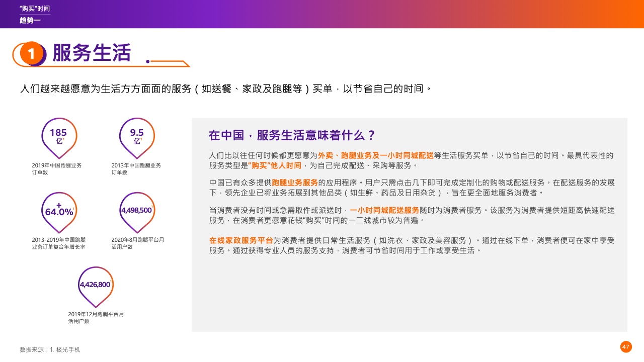Select the orange 一小时同城配送服务 text
This screenshot has height=362, width=644.
click(384, 210)
